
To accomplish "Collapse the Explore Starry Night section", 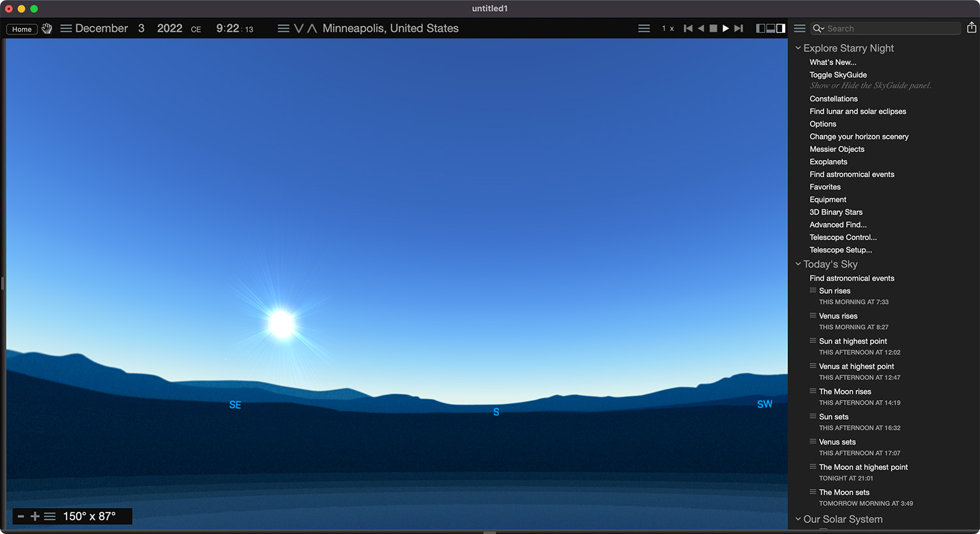I will [x=798, y=48].
